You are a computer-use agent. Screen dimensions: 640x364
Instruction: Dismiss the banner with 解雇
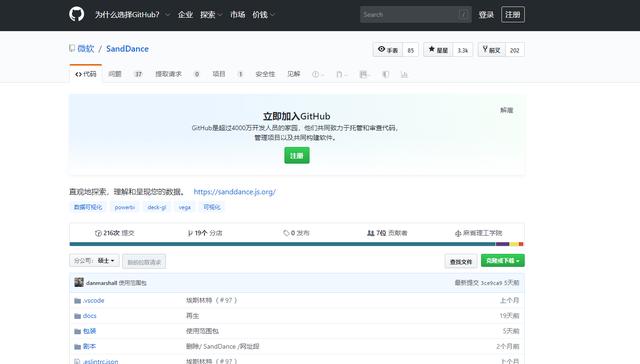tap(507, 110)
